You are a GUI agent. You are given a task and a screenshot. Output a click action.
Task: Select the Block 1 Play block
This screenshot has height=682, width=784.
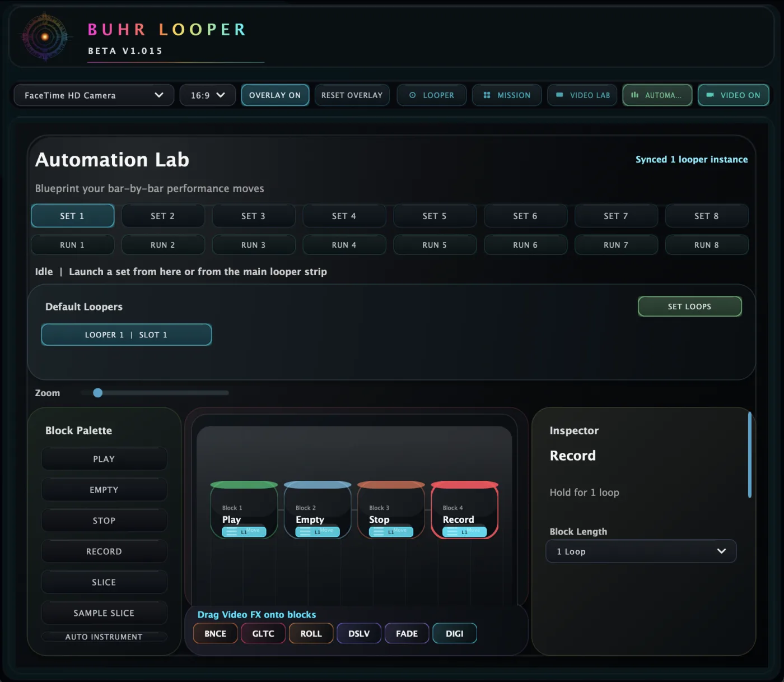click(x=244, y=510)
